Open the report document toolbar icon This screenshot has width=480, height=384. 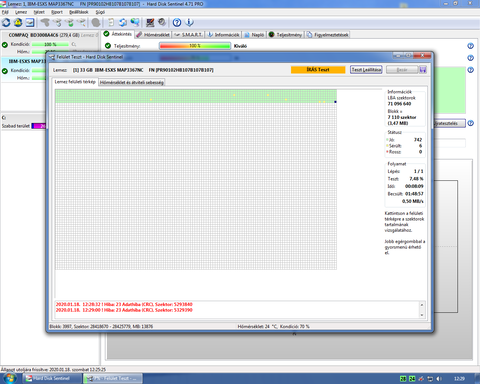point(111,23)
